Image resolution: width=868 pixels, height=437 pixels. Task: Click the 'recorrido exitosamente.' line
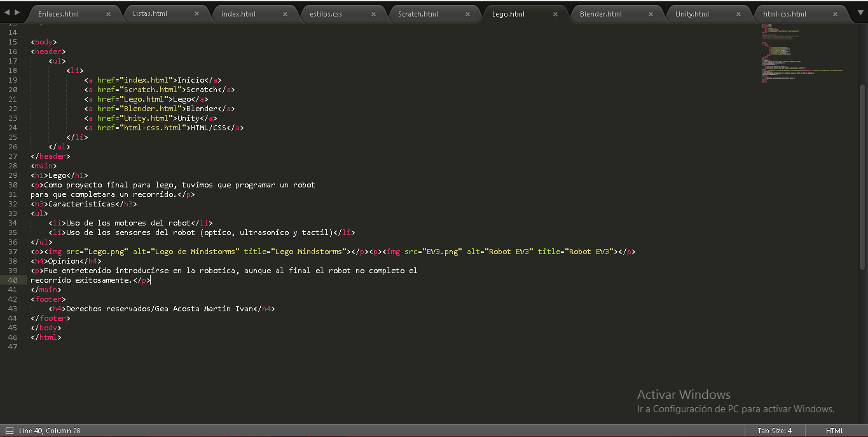90,280
